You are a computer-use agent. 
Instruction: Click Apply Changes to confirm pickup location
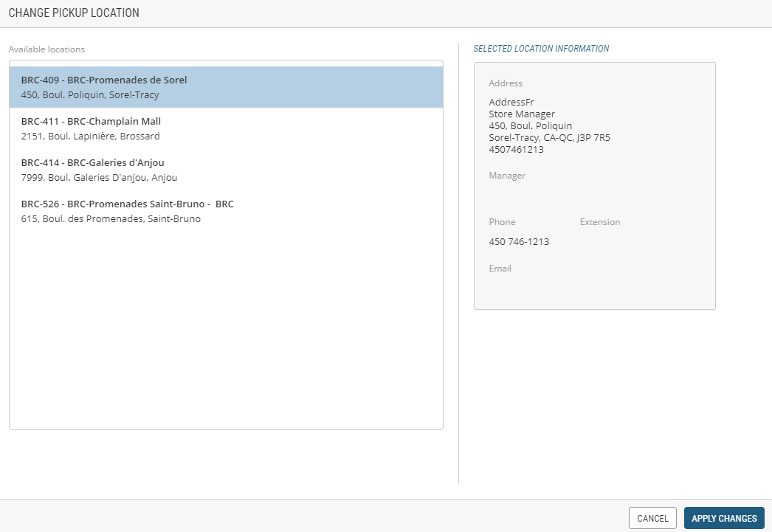click(x=723, y=518)
